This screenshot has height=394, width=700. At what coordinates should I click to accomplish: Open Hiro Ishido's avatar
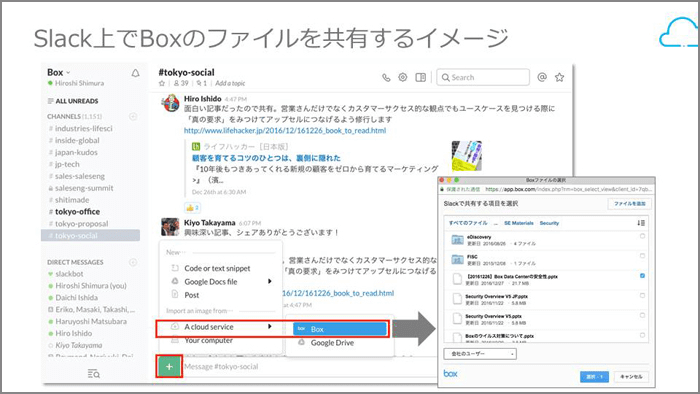pyautogui.click(x=171, y=103)
